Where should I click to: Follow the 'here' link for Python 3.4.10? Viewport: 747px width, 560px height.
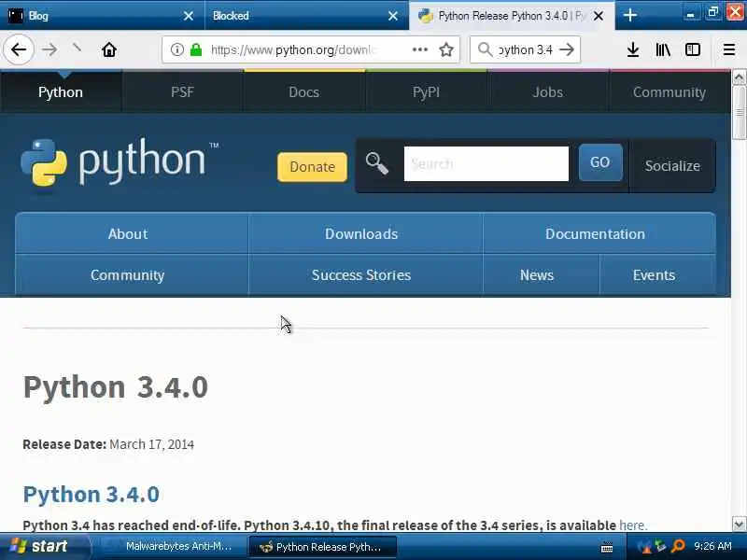632,525
